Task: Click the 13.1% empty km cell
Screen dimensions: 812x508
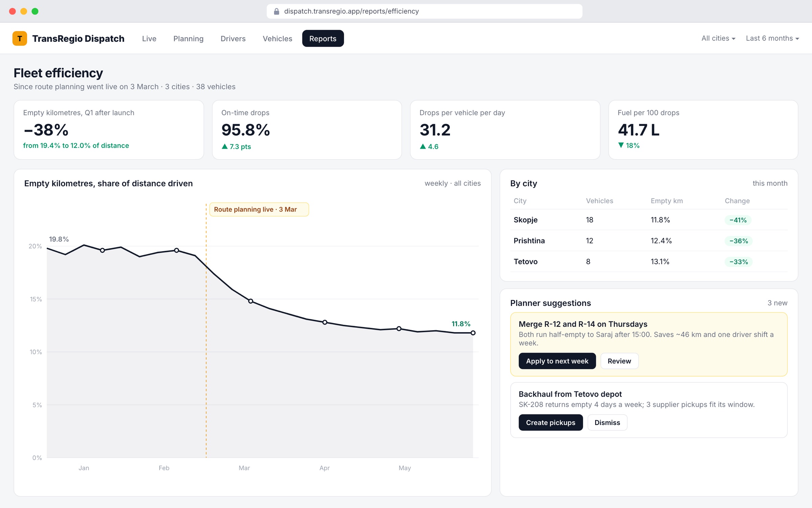Action: (660, 261)
